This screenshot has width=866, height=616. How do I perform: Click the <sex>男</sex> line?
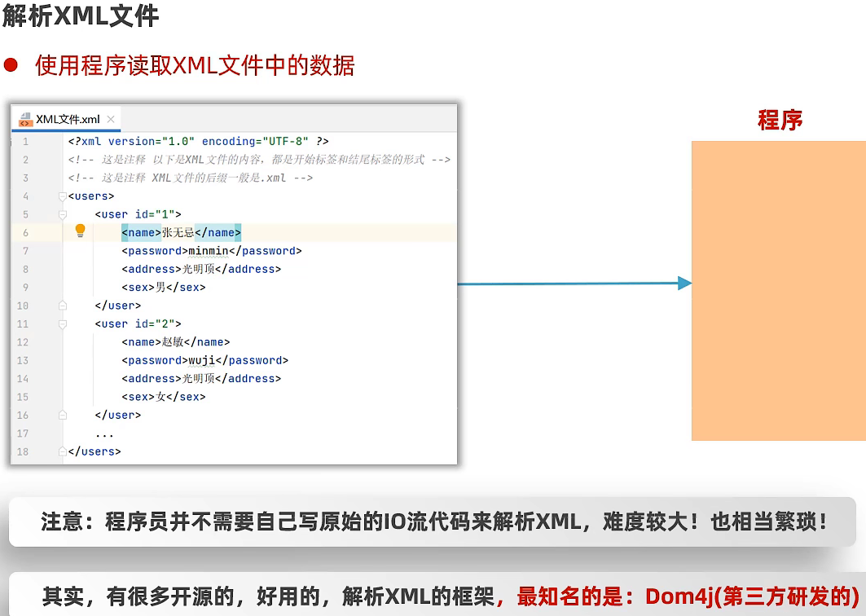click(x=164, y=288)
